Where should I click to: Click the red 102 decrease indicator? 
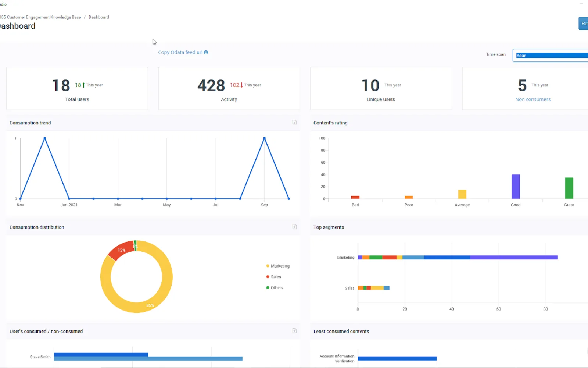pos(237,85)
